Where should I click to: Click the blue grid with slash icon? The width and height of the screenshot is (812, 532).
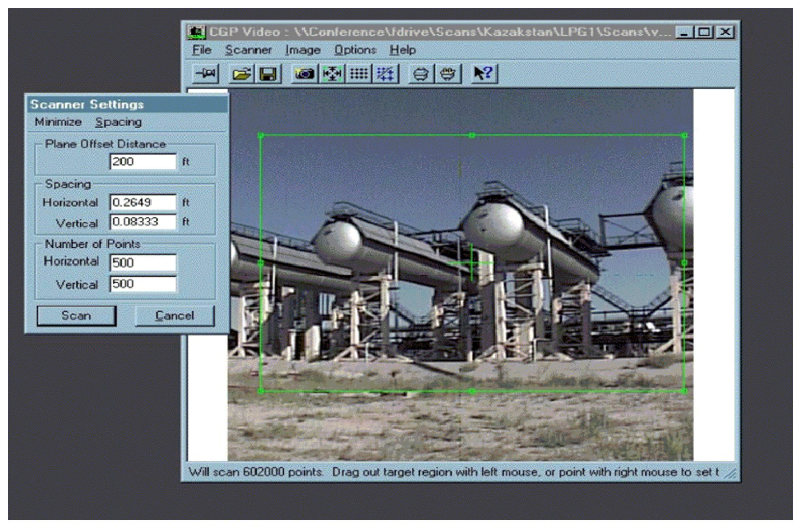click(385, 73)
